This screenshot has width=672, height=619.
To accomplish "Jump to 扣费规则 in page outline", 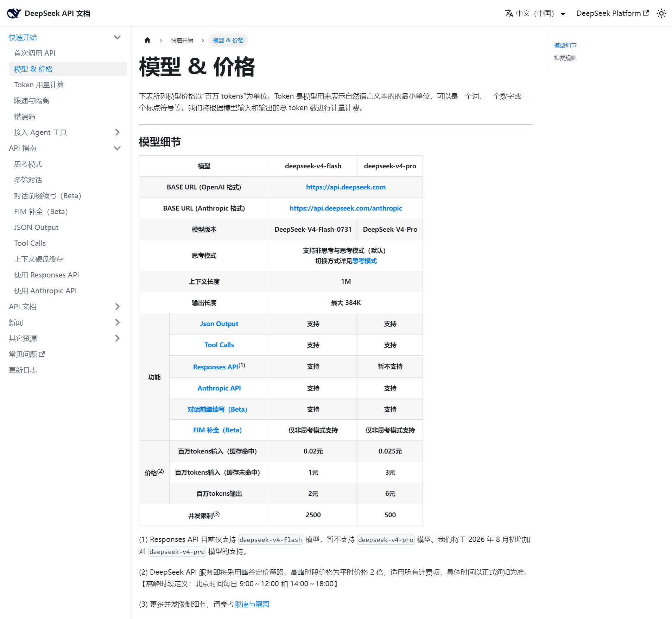I will click(x=565, y=58).
